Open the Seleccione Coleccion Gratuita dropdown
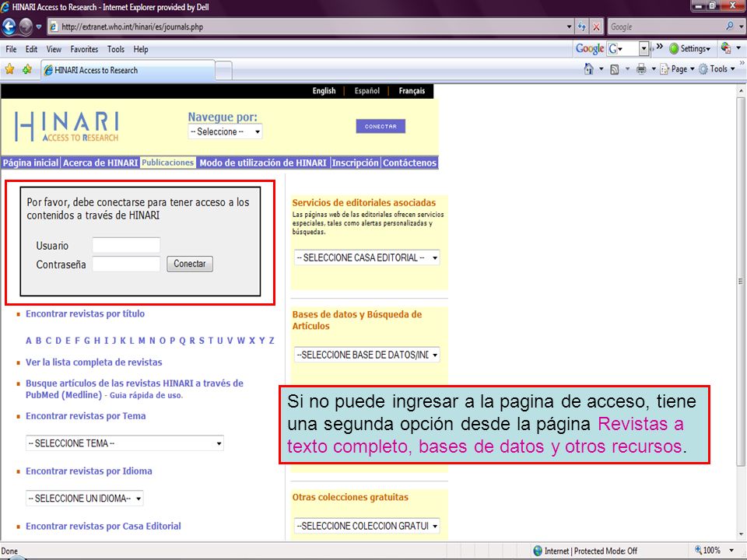The width and height of the screenshot is (747, 560). [366, 527]
